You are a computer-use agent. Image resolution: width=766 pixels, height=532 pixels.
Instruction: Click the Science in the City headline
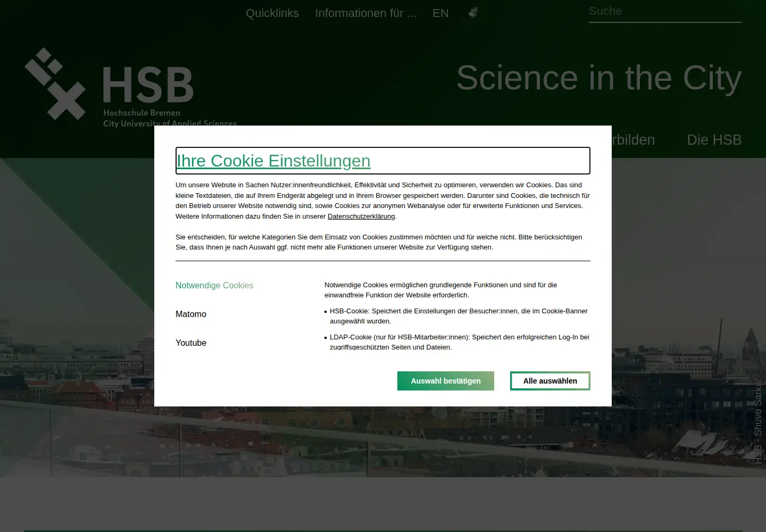coord(599,78)
